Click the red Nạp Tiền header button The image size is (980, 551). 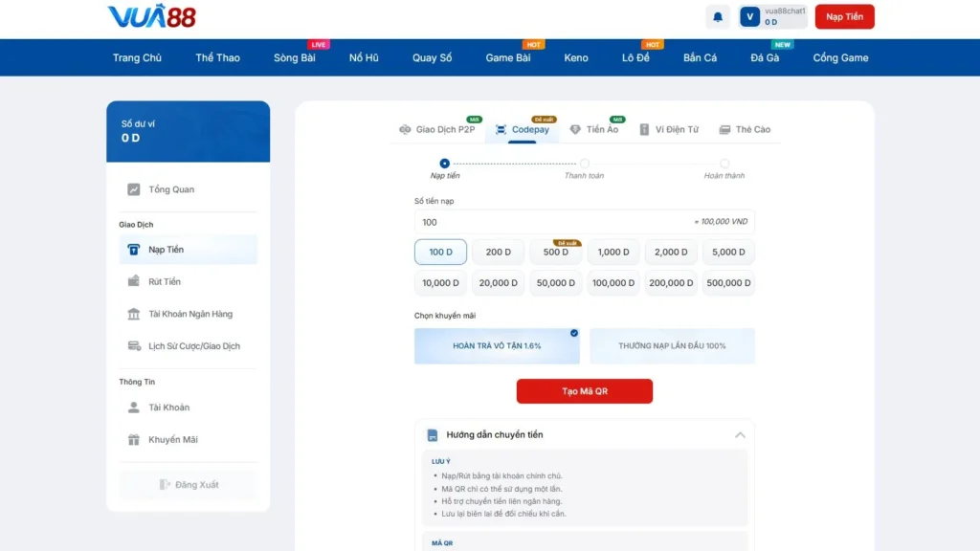point(844,17)
